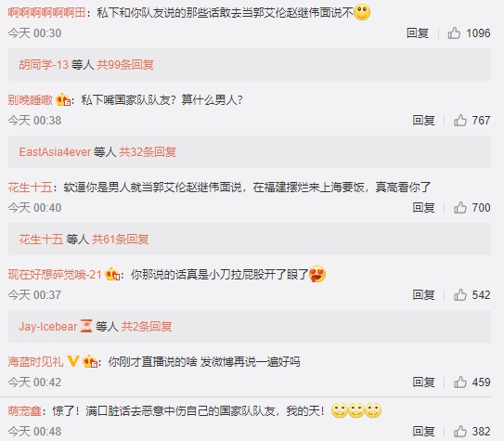Open 胡同学-13 profile link

44,65
